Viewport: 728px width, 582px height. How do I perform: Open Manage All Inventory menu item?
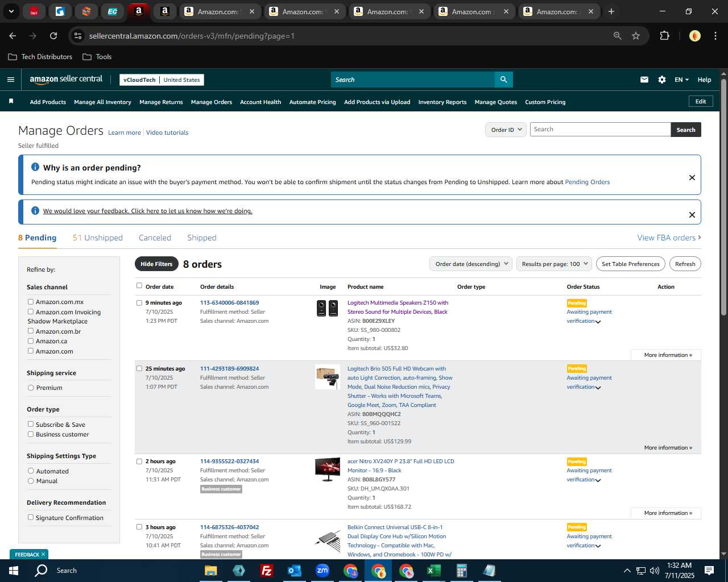pyautogui.click(x=102, y=102)
